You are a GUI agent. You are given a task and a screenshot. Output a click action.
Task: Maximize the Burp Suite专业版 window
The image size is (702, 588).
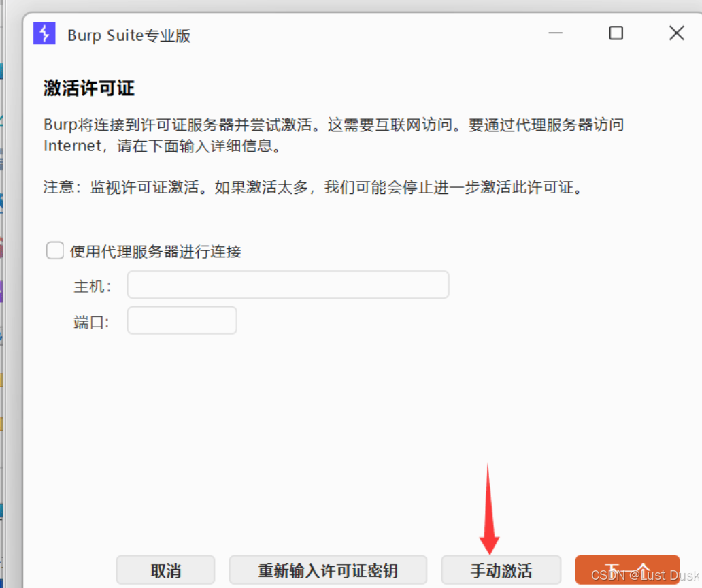coord(616,33)
